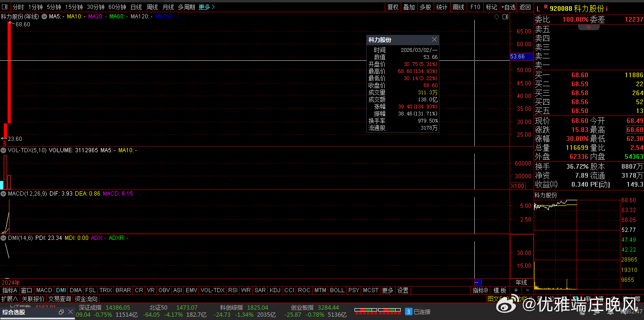The height and width of the screenshot is (320, 644).
Task: Switch to 15分钟 period
Action: [74, 7]
